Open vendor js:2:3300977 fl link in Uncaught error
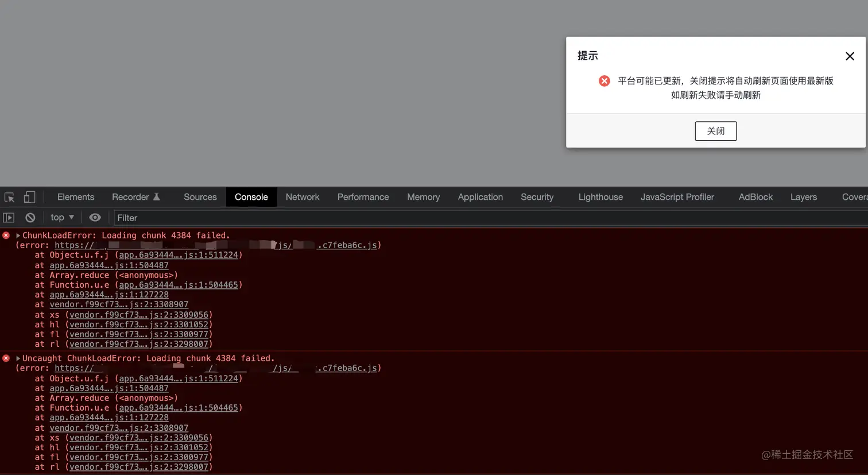The width and height of the screenshot is (868, 475). (139, 457)
